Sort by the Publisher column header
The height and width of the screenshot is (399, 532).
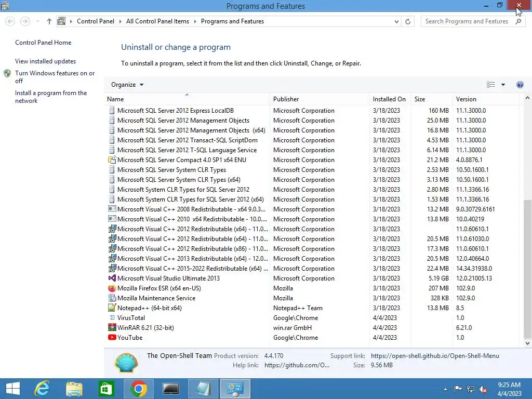click(320, 99)
